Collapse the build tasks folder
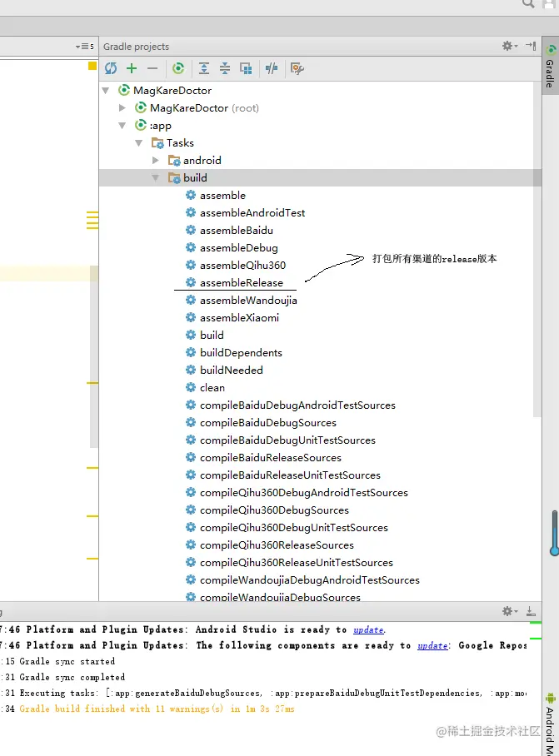The image size is (559, 756). click(155, 178)
